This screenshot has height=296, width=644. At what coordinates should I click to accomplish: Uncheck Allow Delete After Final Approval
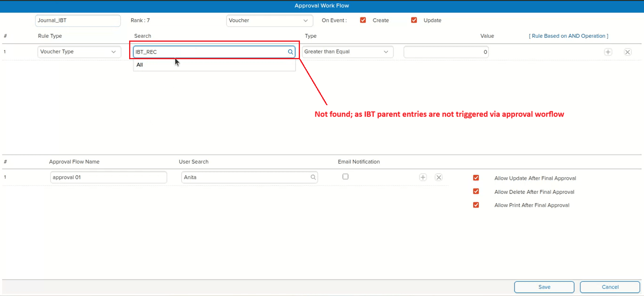tap(476, 192)
